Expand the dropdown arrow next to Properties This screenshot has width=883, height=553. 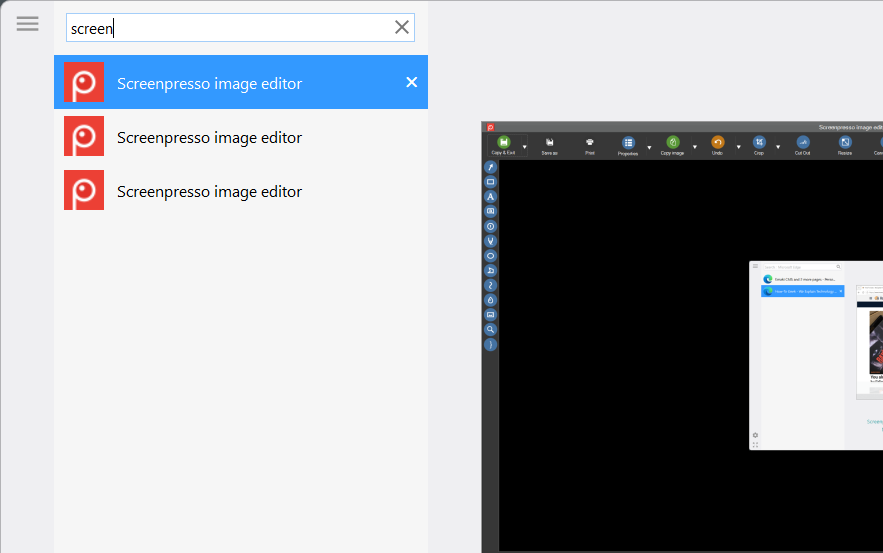click(649, 148)
